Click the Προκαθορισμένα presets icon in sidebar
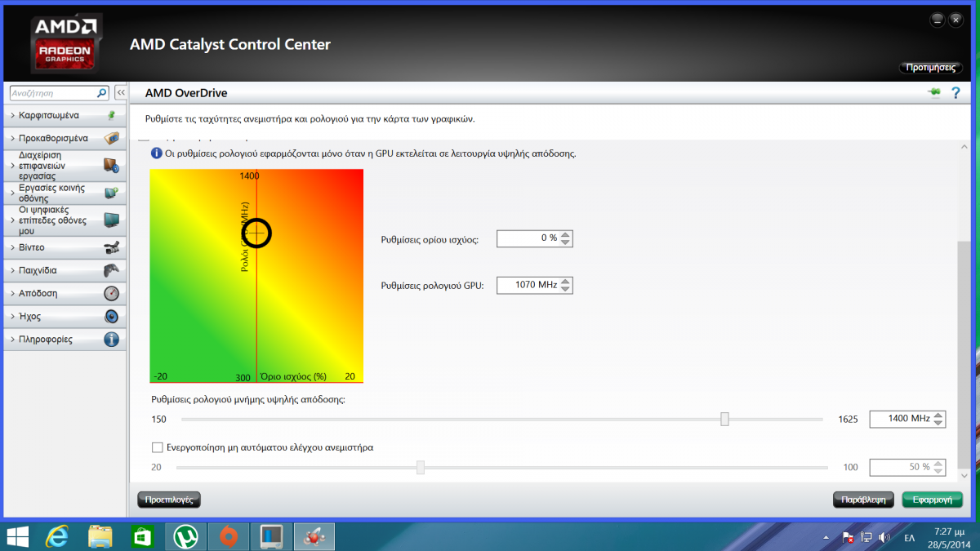 112,138
